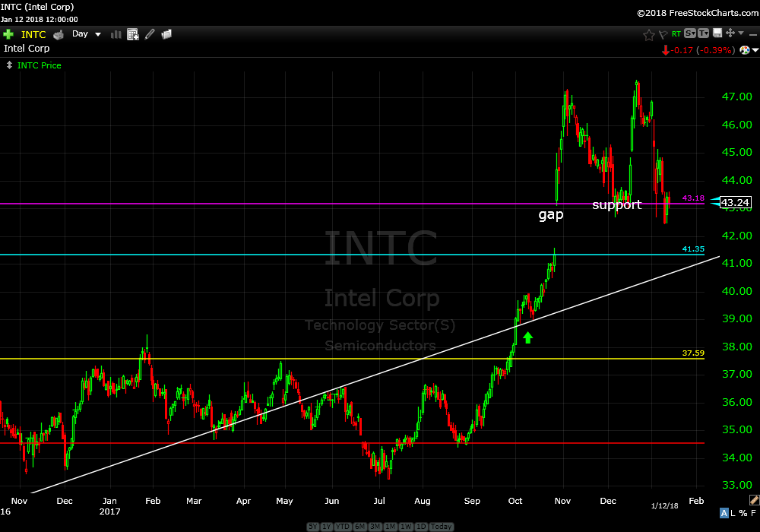The width and height of the screenshot is (760, 532).
Task: Switch to percent scale '%' option
Action: tap(743, 513)
